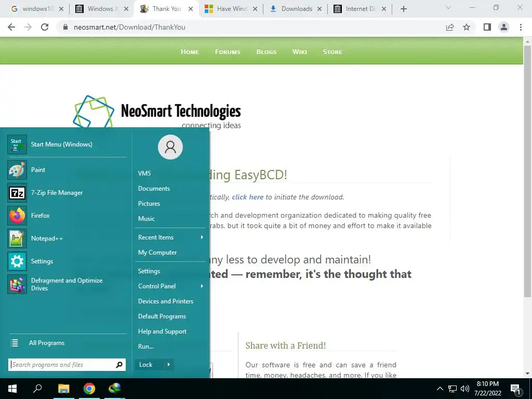Switch to Chrome on the taskbar
Image resolution: width=532 pixels, height=399 pixels.
(89, 389)
